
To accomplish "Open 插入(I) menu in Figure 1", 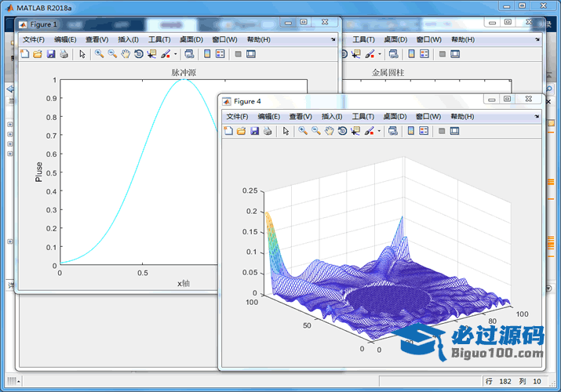I will 128,39.
